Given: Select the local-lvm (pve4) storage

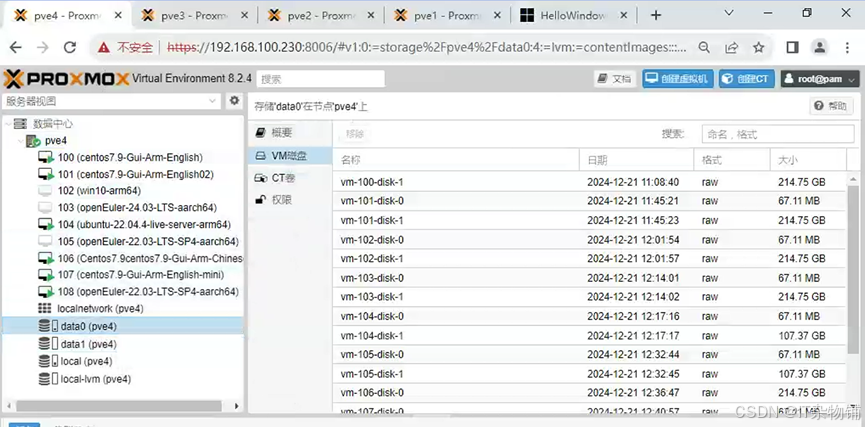Looking at the screenshot, I should 95,379.
